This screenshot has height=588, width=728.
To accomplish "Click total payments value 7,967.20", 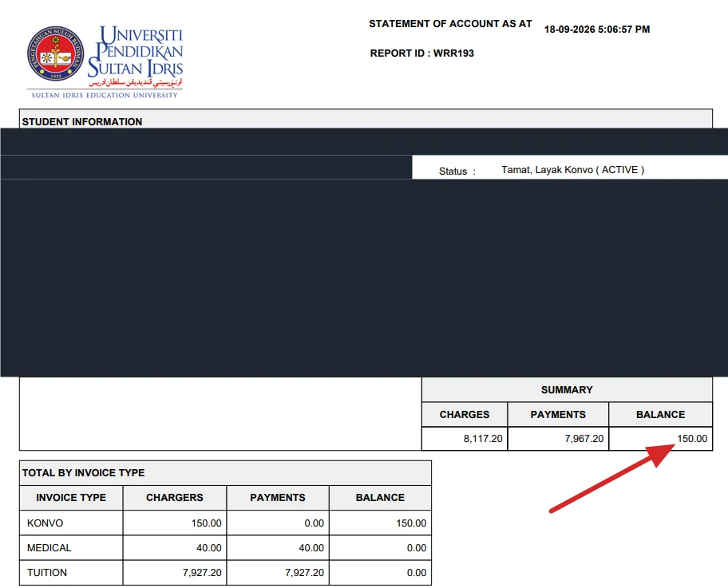I will pyautogui.click(x=584, y=439).
